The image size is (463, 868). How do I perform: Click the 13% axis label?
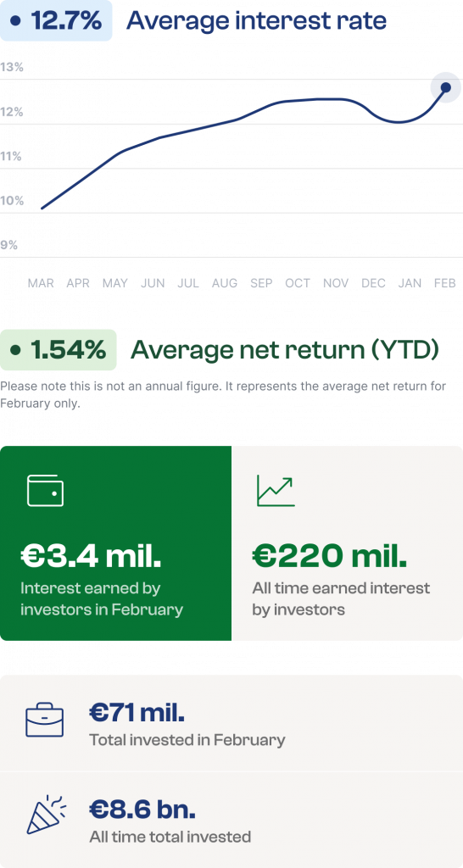12,68
